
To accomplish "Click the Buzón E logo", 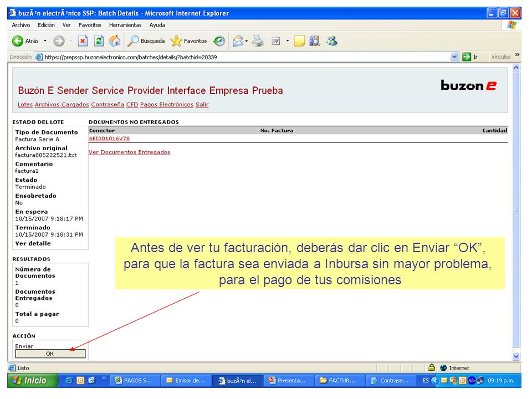I will pyautogui.click(x=469, y=85).
